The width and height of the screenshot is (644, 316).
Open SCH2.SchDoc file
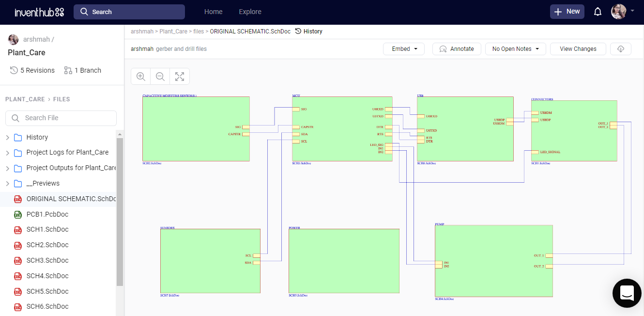click(x=47, y=245)
